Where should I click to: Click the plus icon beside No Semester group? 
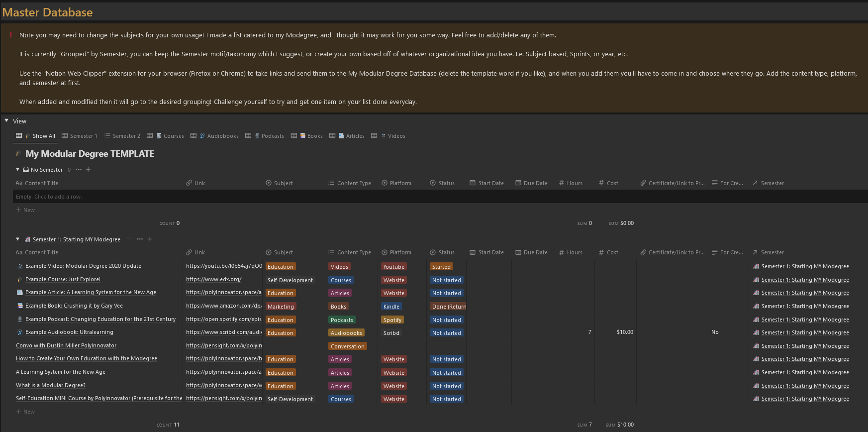pyautogui.click(x=88, y=170)
